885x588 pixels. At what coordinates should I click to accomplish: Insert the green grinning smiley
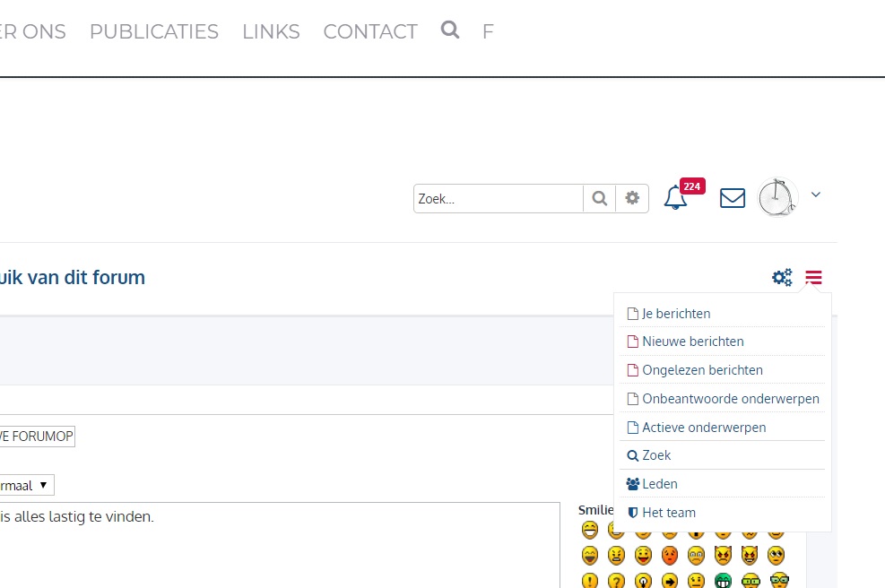pyautogui.click(x=724, y=581)
